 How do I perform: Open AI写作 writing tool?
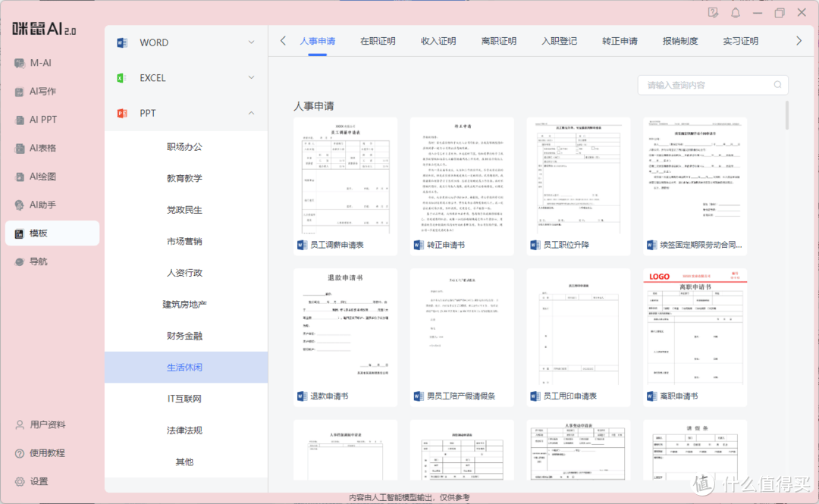tap(42, 91)
